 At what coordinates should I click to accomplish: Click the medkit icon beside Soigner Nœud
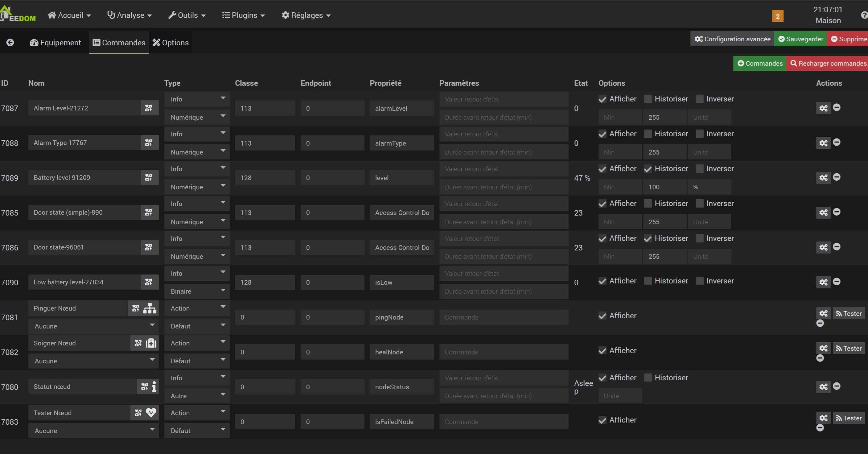(151, 343)
